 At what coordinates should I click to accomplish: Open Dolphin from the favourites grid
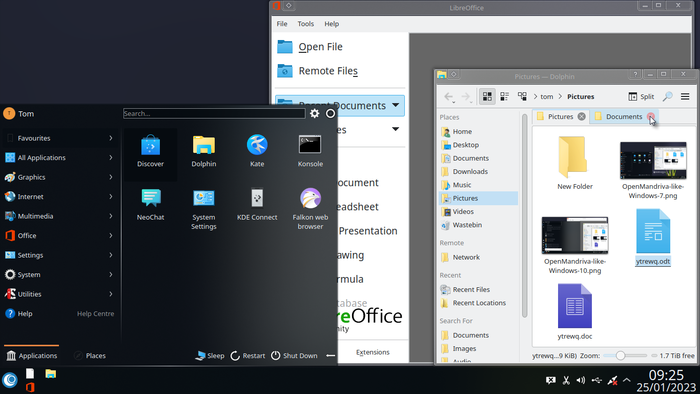pyautogui.click(x=204, y=152)
